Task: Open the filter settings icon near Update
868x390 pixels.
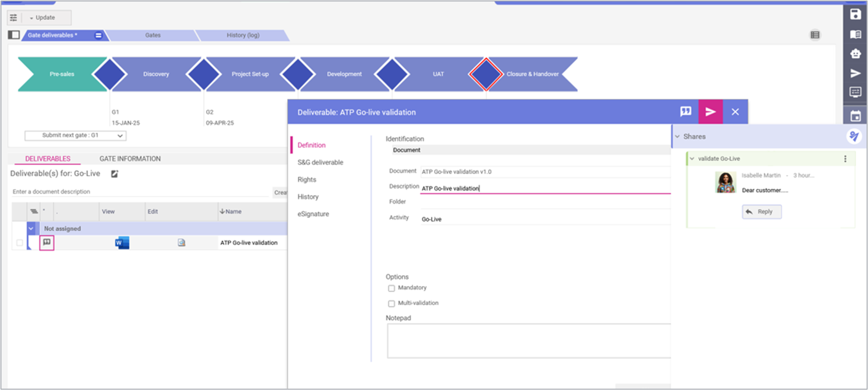Action: pyautogui.click(x=14, y=17)
